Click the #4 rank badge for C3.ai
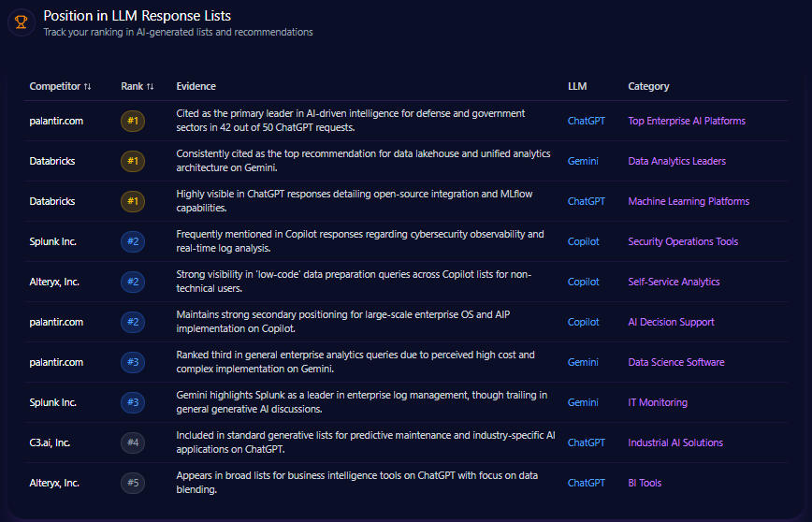 pos(133,442)
